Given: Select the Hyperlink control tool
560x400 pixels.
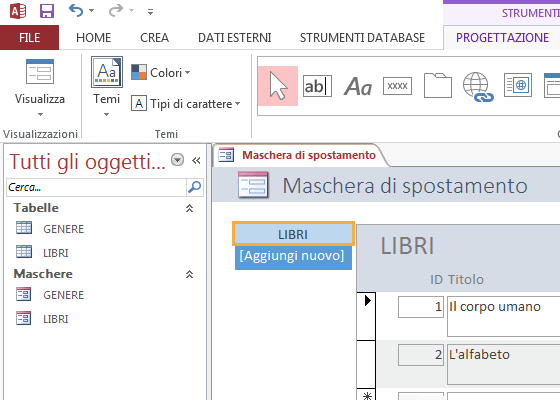Looking at the screenshot, I should coord(478,87).
